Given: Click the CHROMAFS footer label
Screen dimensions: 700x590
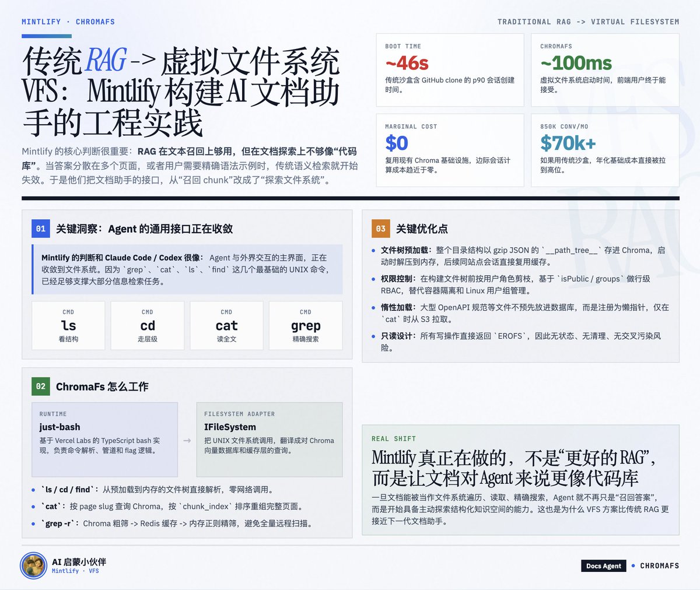Looking at the screenshot, I should coord(660,566).
